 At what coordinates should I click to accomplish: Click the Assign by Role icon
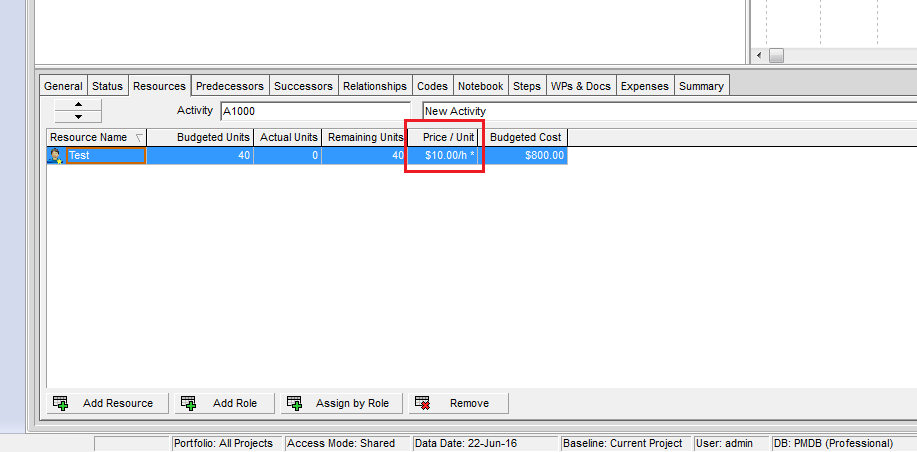click(x=294, y=403)
